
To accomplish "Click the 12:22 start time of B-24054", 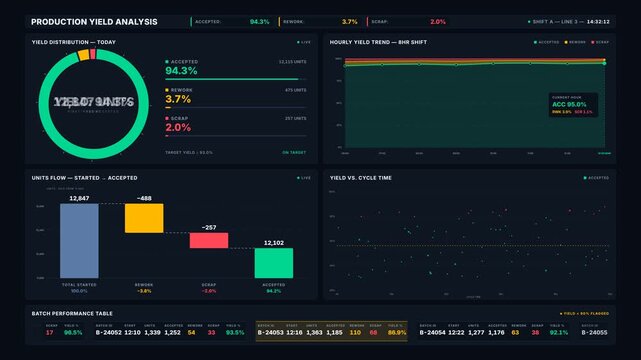I will [x=456, y=333].
